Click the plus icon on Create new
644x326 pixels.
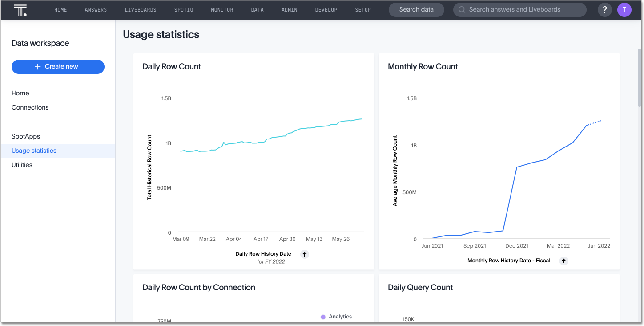click(37, 66)
